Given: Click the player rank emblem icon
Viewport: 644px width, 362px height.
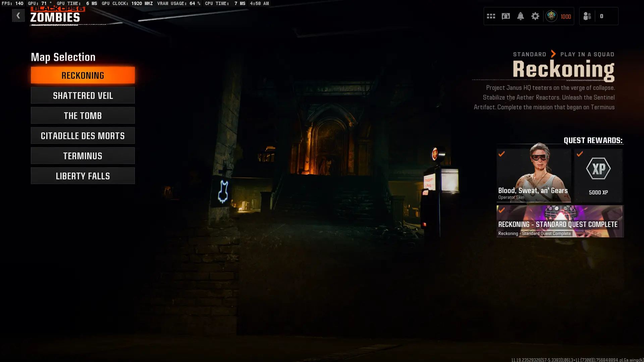Looking at the screenshot, I should tap(551, 16).
